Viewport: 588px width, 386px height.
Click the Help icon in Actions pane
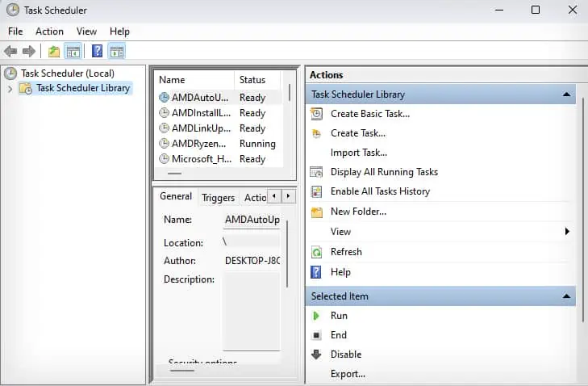tap(316, 272)
